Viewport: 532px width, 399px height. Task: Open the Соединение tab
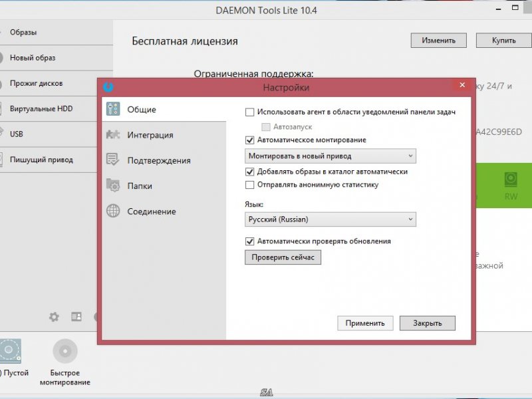164,211
